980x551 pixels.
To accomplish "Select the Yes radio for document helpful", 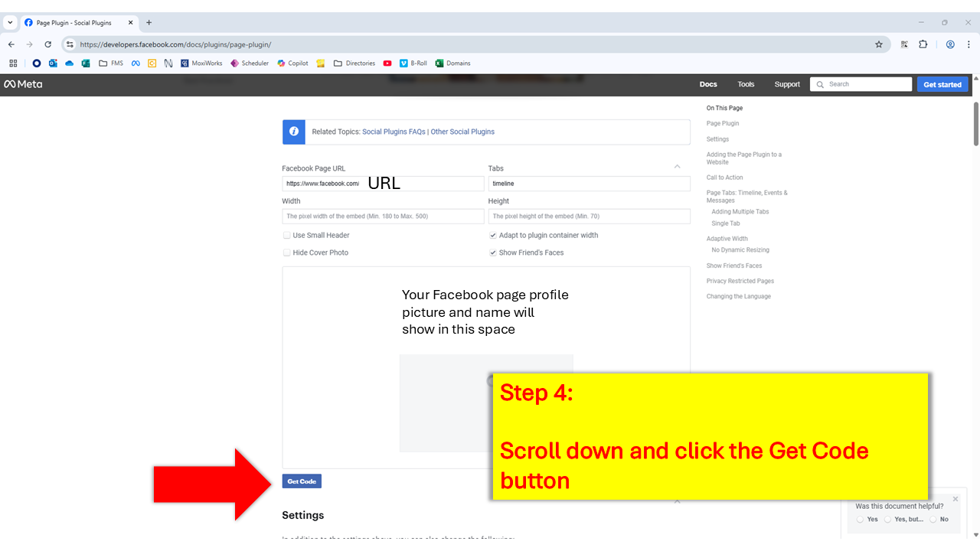I will 861,519.
